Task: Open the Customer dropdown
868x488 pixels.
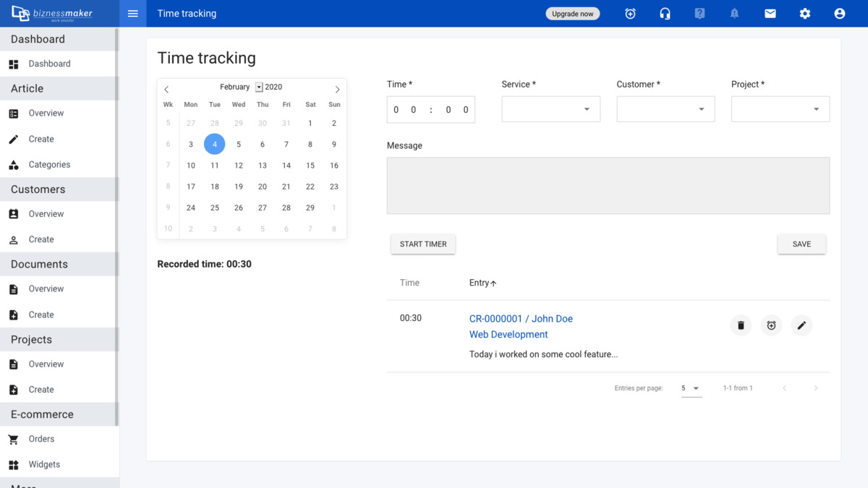Action: click(x=665, y=109)
